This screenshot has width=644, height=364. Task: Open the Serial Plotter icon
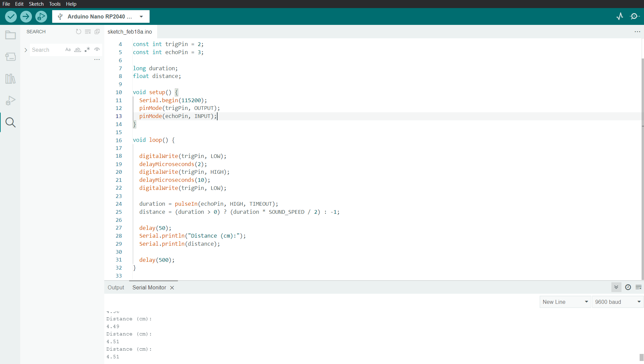[x=620, y=16]
